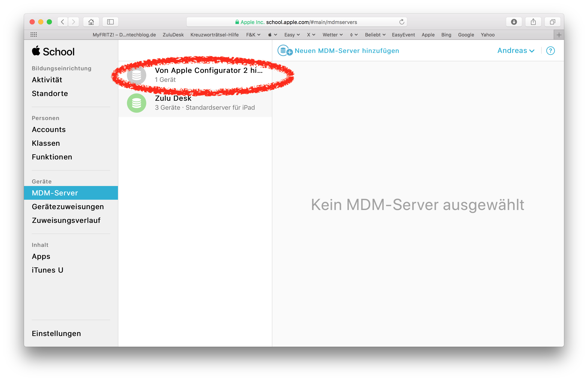Select Accounts in the sidebar
588x381 pixels.
[x=49, y=130]
